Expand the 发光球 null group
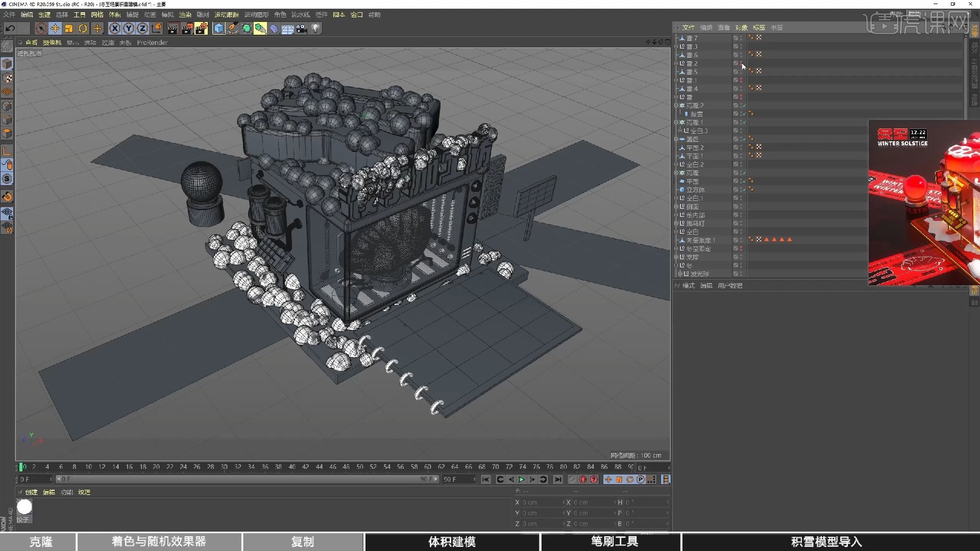The height and width of the screenshot is (551, 980). (x=680, y=274)
